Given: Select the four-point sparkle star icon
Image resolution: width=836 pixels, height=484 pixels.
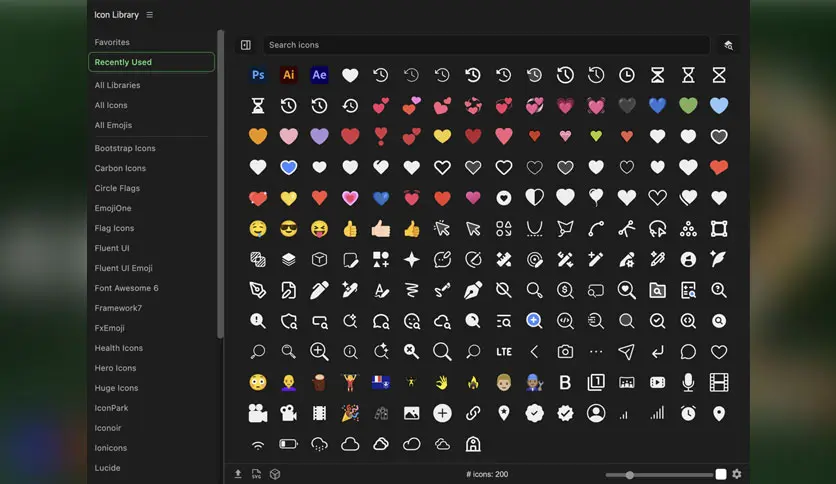Looking at the screenshot, I should click(x=412, y=260).
